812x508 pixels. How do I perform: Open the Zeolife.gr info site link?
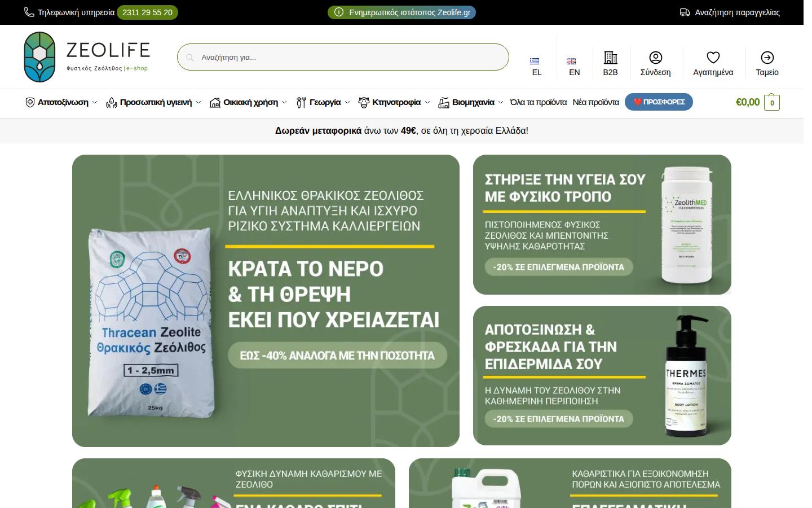(x=401, y=12)
